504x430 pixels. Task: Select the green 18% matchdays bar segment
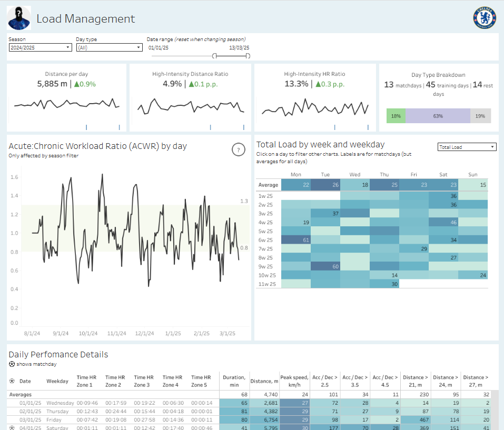pyautogui.click(x=396, y=116)
